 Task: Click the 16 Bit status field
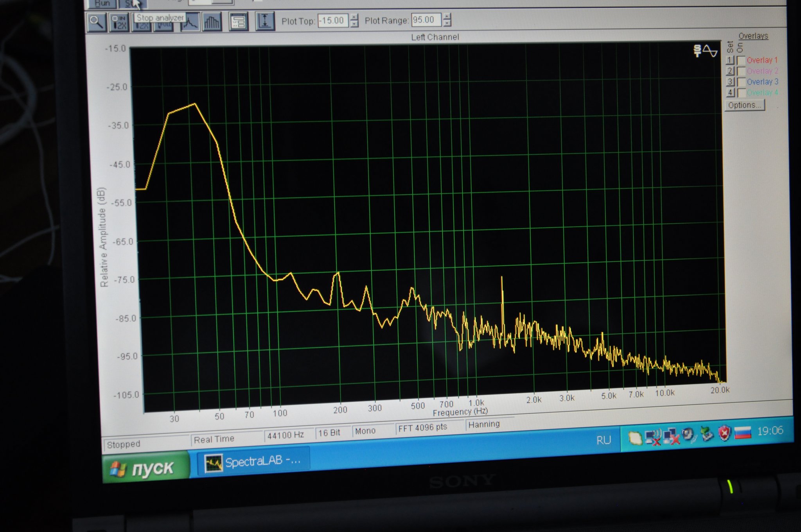333,432
